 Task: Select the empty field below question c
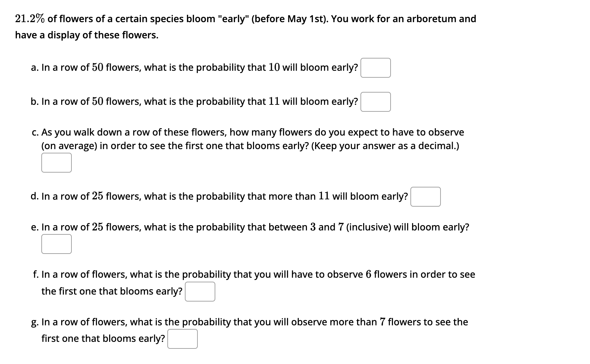pyautogui.click(x=56, y=162)
